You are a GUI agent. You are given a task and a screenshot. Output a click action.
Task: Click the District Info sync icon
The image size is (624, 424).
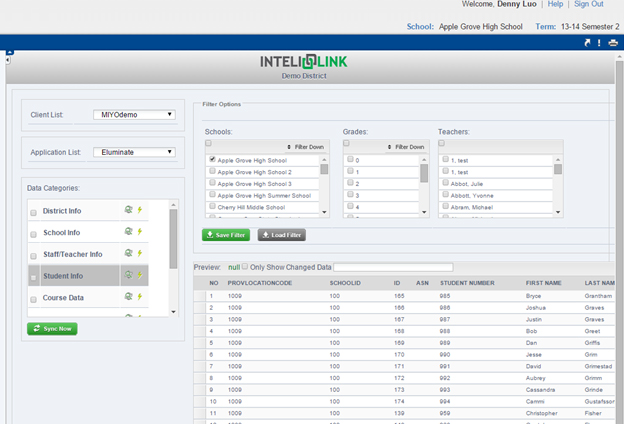(128, 209)
